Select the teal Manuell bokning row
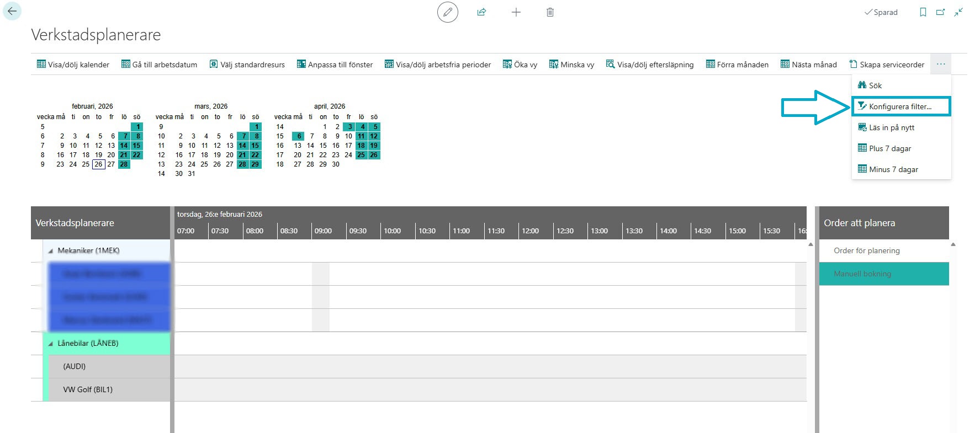 pos(883,274)
